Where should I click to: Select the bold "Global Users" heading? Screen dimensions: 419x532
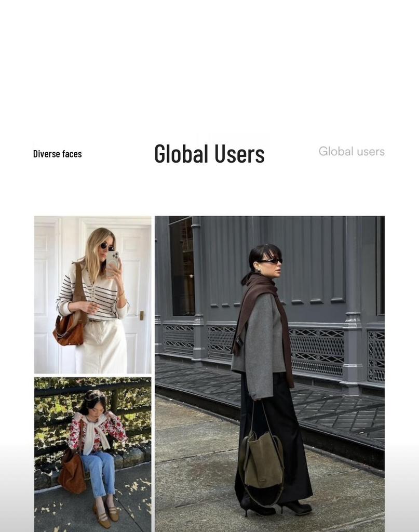click(x=209, y=154)
